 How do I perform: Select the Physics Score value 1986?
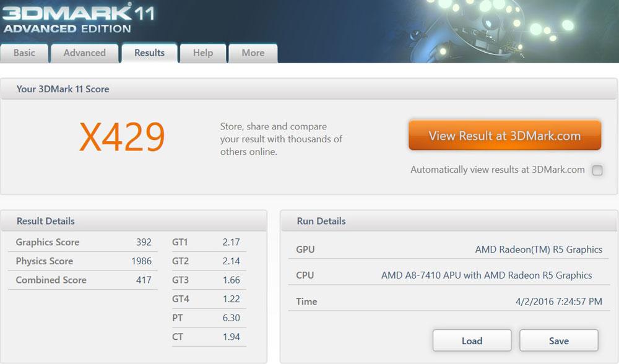pyautogui.click(x=141, y=261)
